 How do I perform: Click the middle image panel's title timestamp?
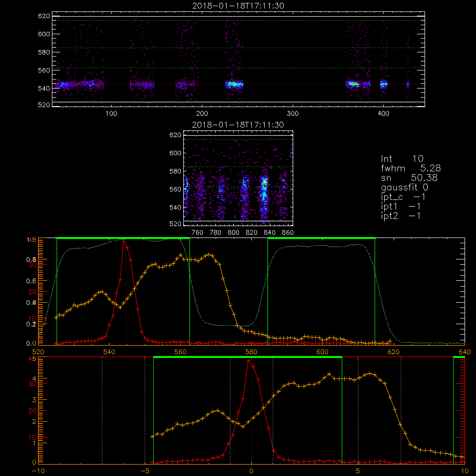(x=238, y=125)
